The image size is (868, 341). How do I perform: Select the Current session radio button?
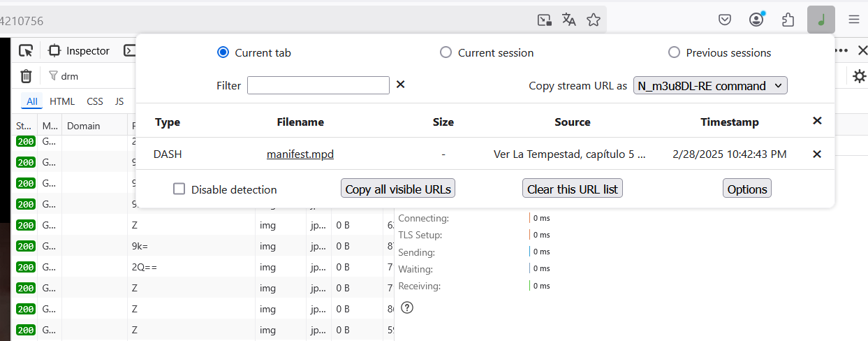coord(446,52)
